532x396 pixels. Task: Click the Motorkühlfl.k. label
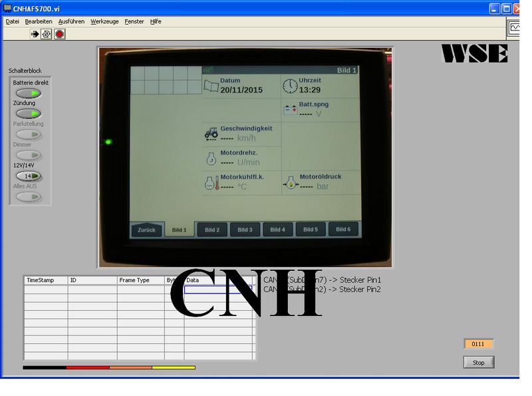tap(242, 177)
